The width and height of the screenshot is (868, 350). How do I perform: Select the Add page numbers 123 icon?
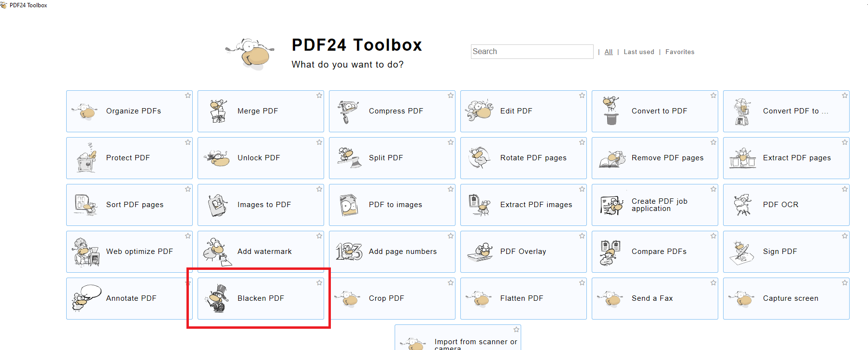[349, 252]
